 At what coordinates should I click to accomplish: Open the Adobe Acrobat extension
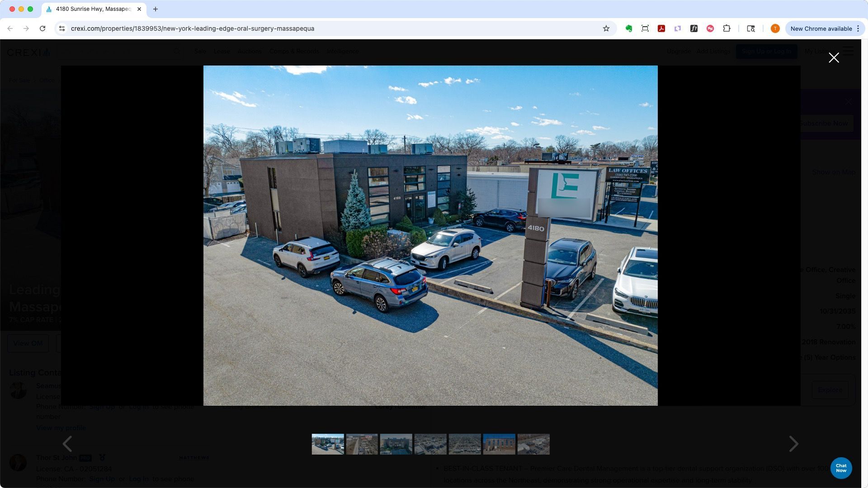point(661,28)
